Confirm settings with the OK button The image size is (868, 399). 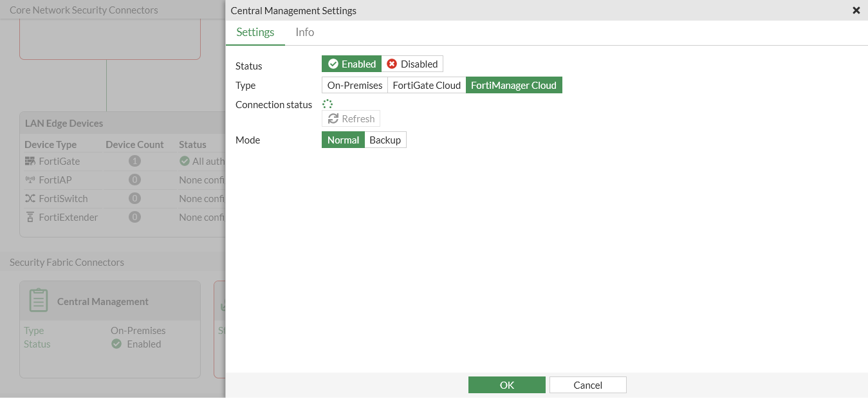click(x=506, y=384)
